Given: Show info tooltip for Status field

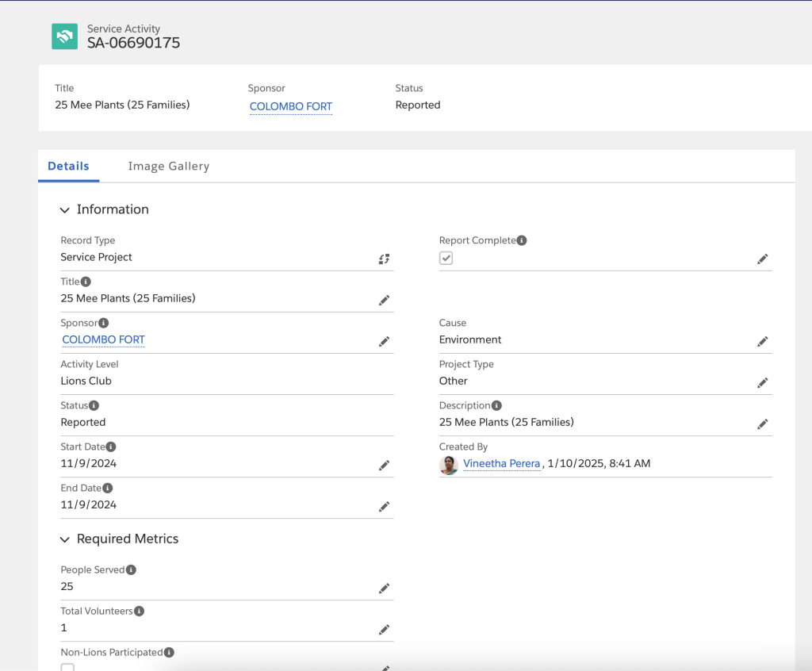Looking at the screenshot, I should pos(94,405).
